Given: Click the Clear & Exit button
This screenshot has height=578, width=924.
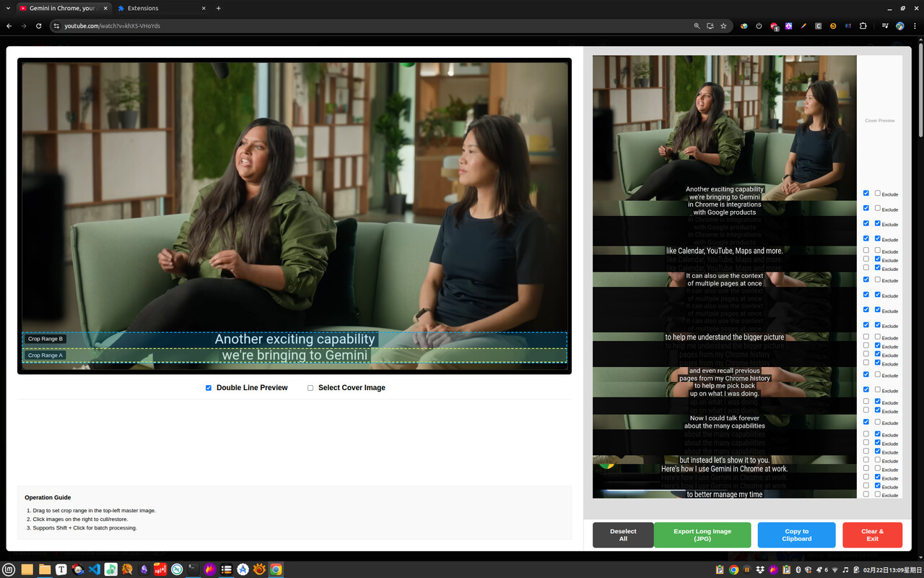Looking at the screenshot, I should [873, 535].
